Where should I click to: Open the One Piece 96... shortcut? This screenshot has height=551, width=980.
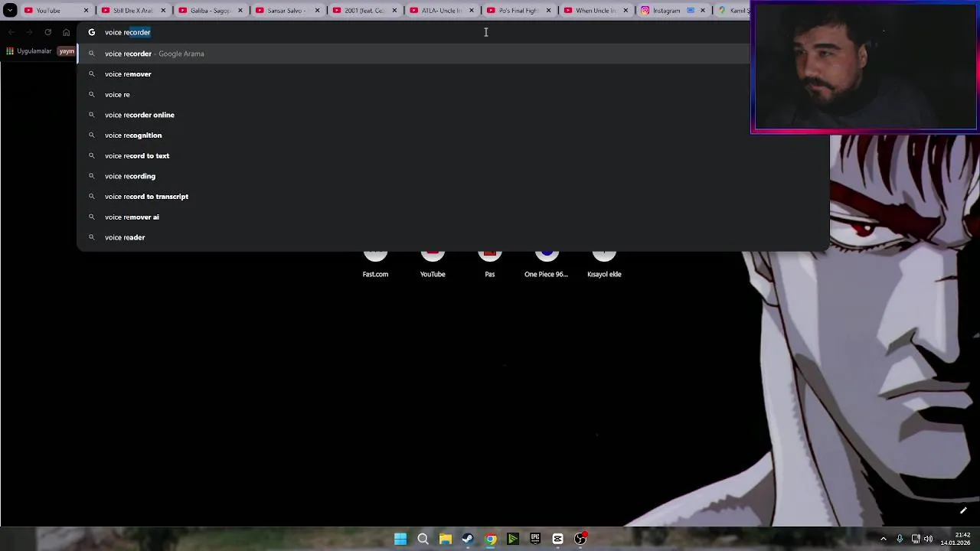(x=547, y=265)
